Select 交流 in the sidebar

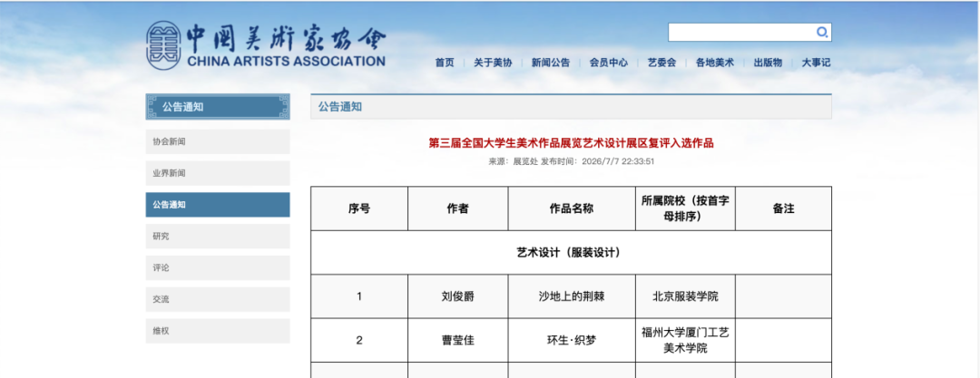pyautogui.click(x=218, y=299)
